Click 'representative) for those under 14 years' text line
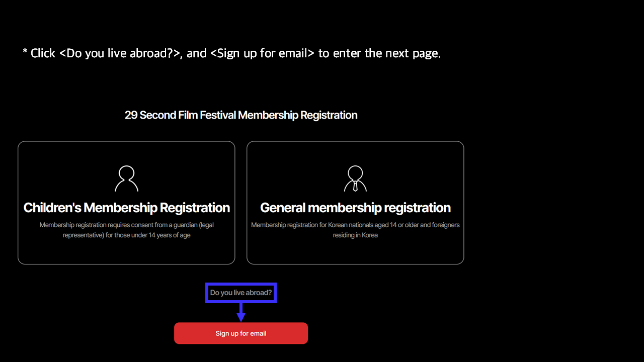The width and height of the screenshot is (644, 362). tap(127, 235)
